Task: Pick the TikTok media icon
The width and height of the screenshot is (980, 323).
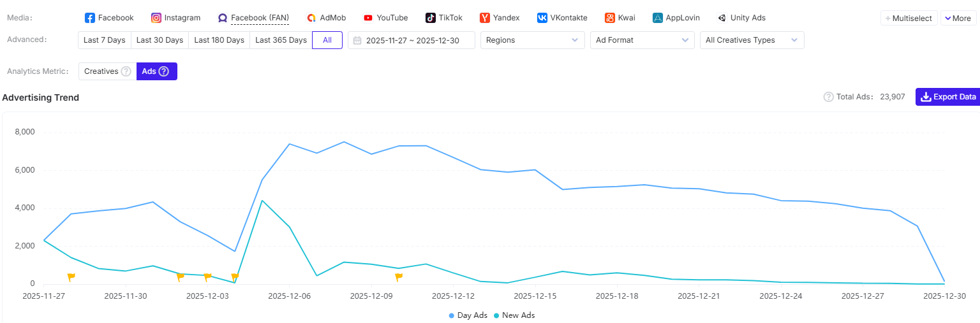Action: (x=431, y=18)
